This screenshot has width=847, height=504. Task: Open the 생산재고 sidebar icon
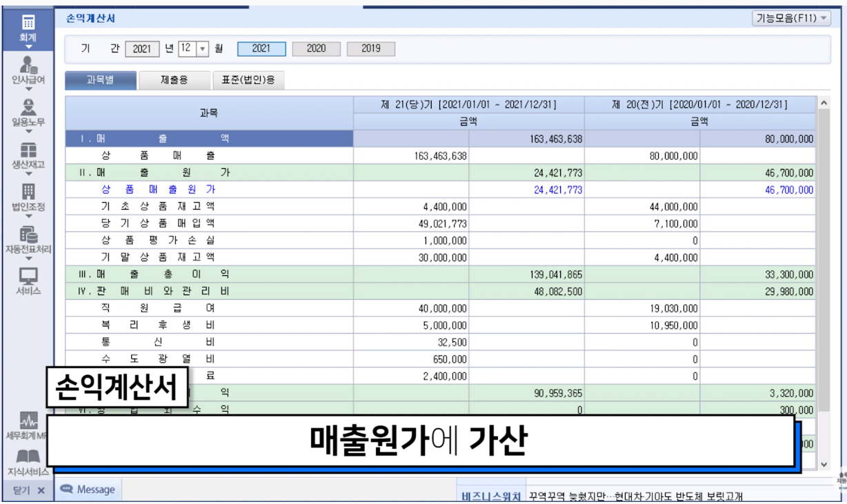click(28, 150)
